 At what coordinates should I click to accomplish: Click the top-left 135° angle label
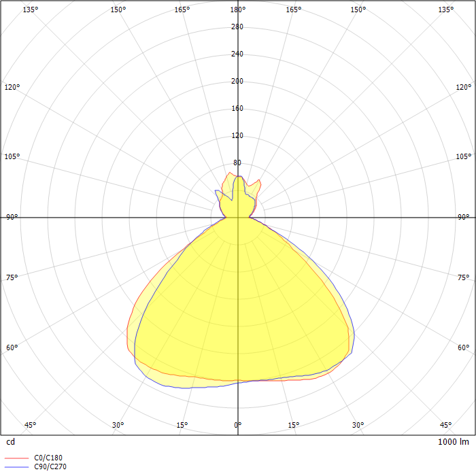(x=31, y=10)
